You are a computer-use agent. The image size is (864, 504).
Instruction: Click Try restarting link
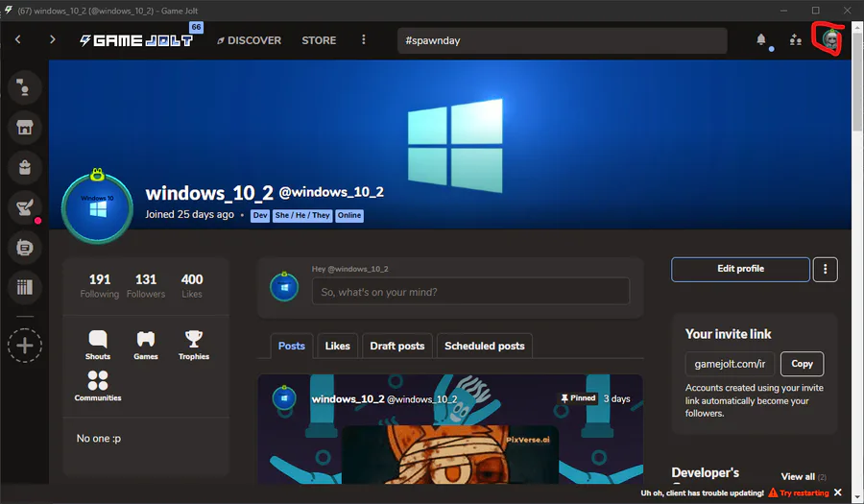799,492
